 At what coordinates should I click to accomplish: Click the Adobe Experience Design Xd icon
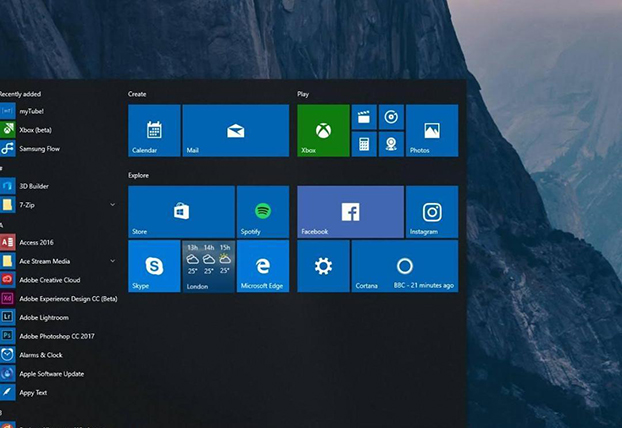[8, 298]
